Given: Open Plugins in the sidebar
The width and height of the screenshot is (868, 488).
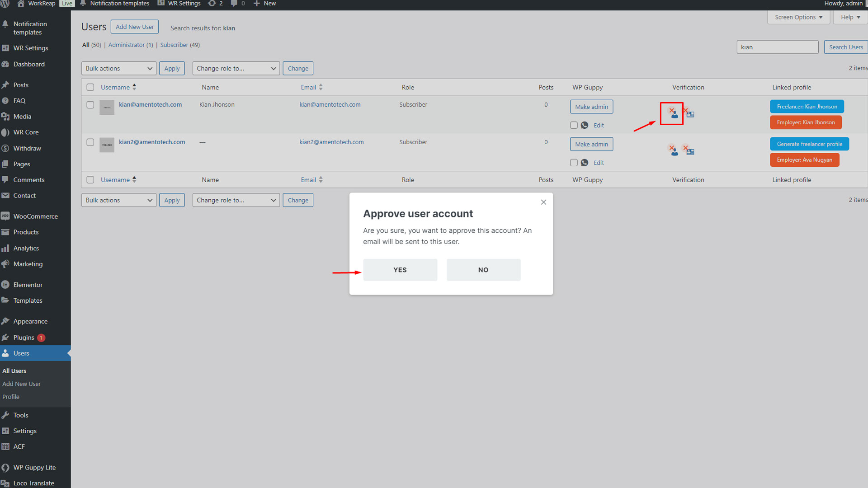Looking at the screenshot, I should click(x=24, y=338).
